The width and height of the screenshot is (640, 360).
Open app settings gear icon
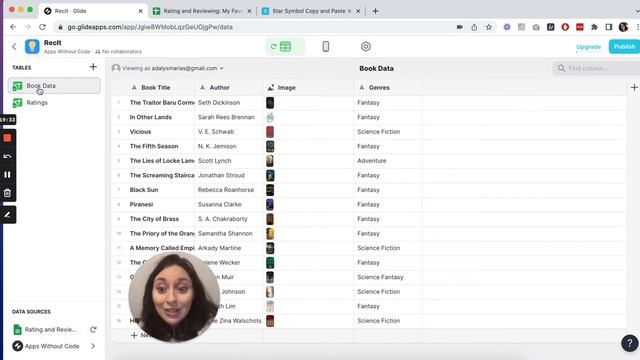click(x=366, y=47)
